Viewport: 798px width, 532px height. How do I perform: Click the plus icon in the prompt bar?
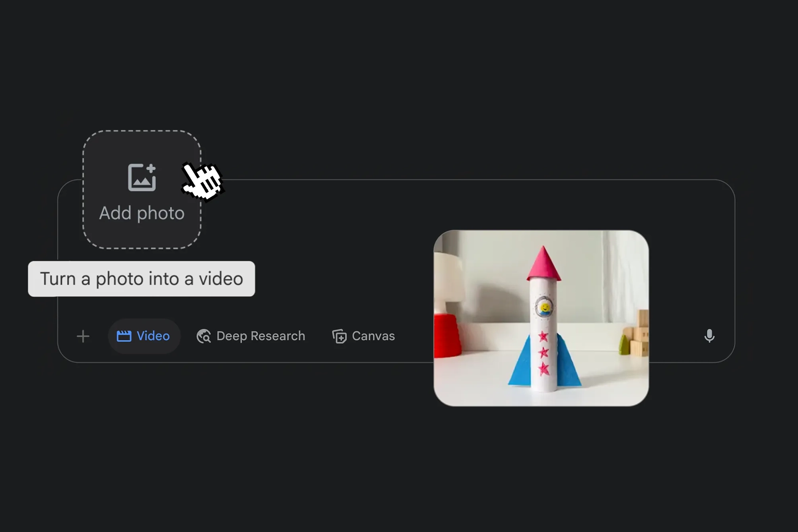click(83, 336)
